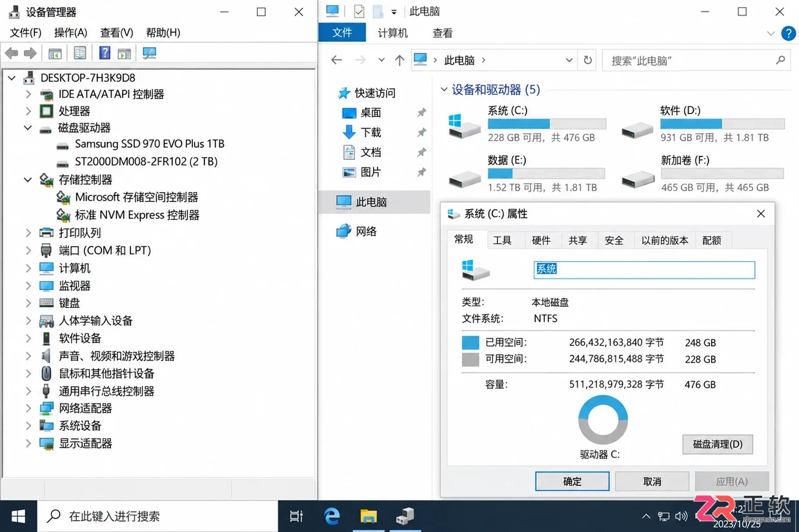Switch to the 以前的版本 tab
Viewport: 799px width, 532px height.
point(665,241)
